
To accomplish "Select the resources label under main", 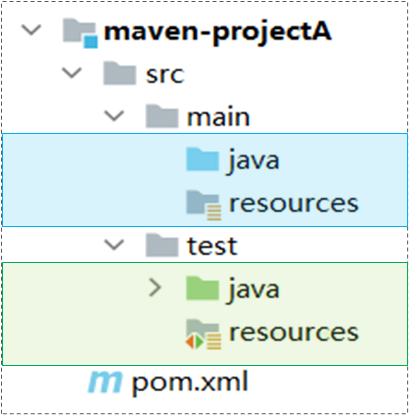I will point(294,204).
